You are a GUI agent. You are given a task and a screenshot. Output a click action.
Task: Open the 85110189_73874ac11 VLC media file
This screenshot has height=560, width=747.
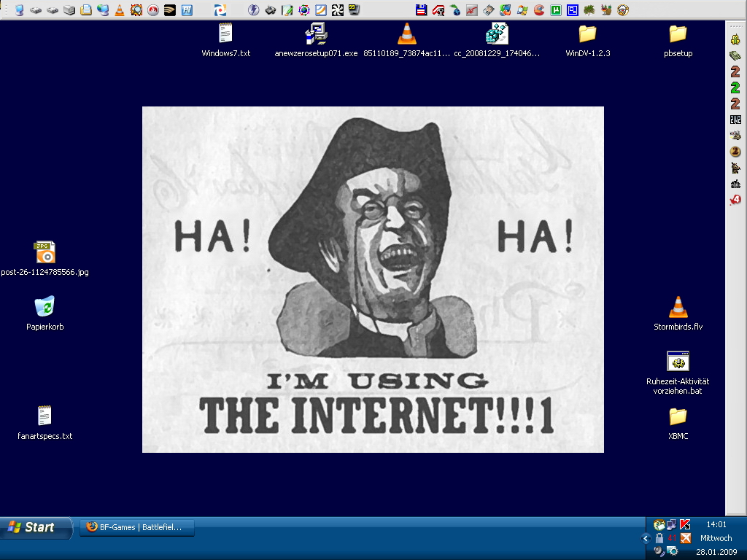[406, 40]
